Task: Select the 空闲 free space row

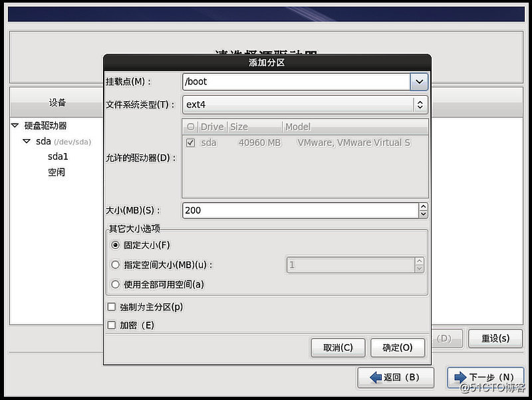Action: (x=57, y=172)
